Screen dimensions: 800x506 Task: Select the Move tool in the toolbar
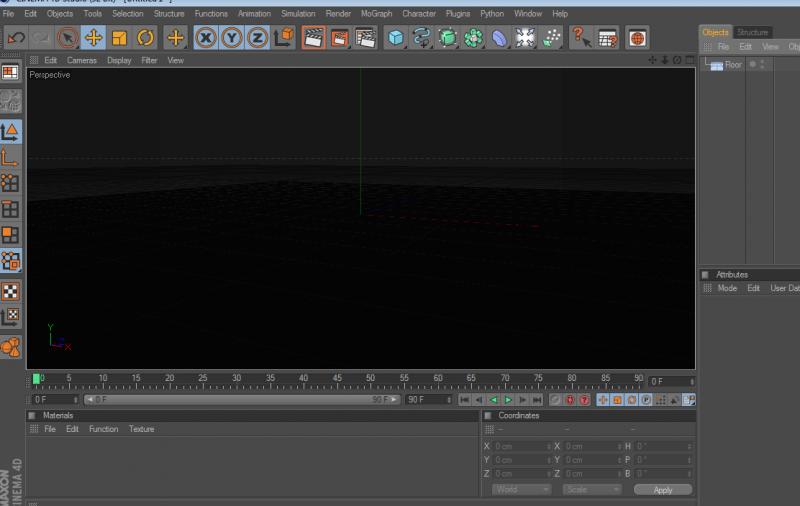pos(94,38)
